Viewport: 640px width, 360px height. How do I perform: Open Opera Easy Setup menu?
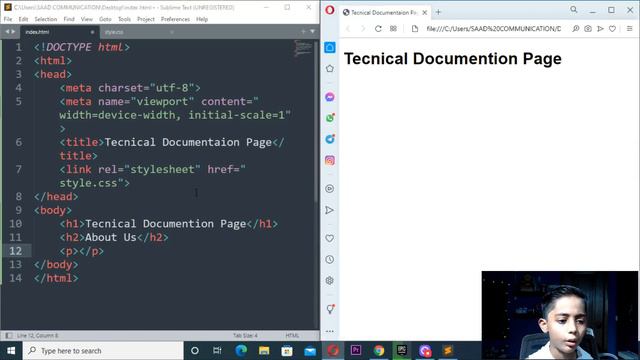coord(629,29)
